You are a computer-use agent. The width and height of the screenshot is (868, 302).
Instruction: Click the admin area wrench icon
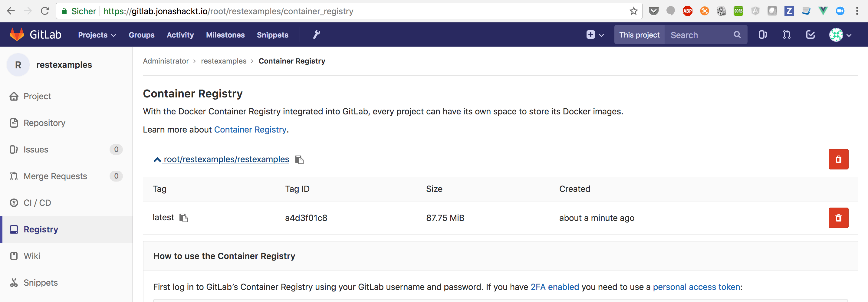coord(316,35)
